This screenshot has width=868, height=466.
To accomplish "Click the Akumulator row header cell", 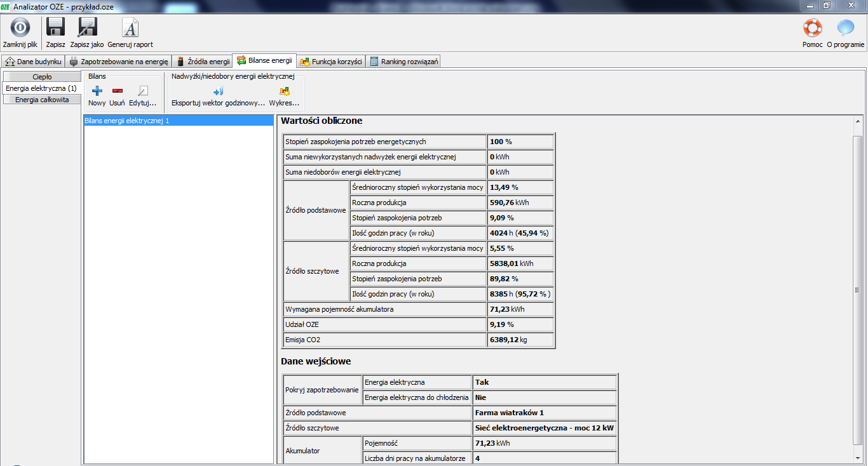I will [322, 451].
